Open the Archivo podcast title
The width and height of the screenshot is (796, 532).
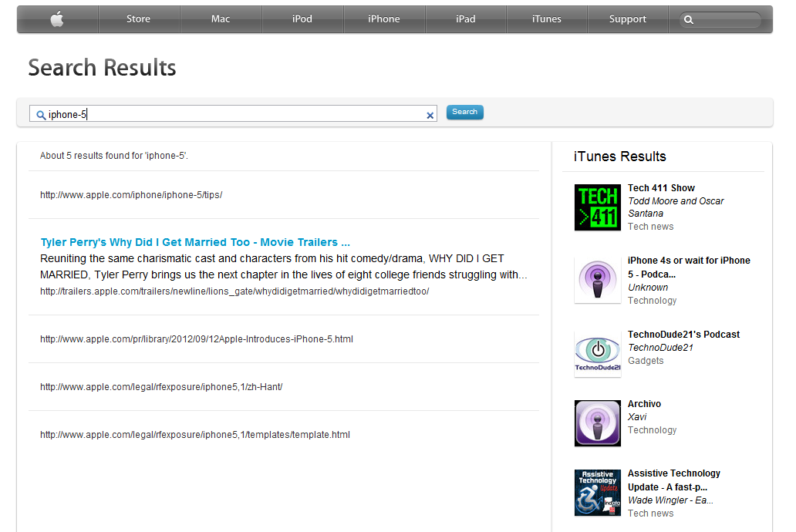pyautogui.click(x=644, y=404)
